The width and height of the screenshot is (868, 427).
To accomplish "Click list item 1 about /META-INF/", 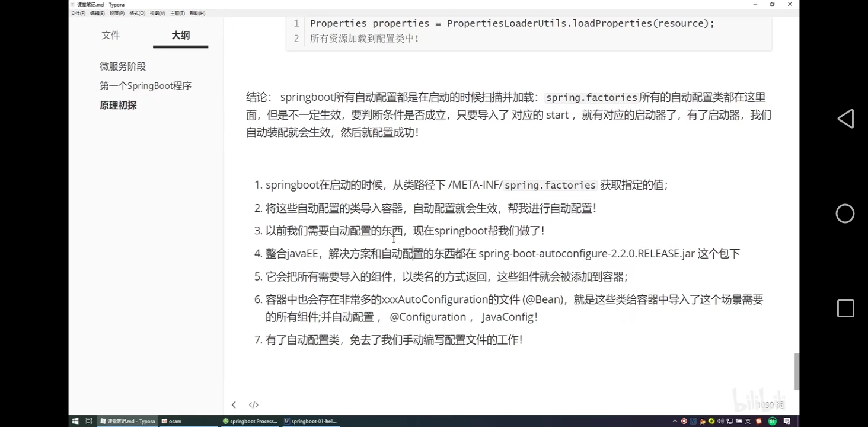I will (x=467, y=185).
